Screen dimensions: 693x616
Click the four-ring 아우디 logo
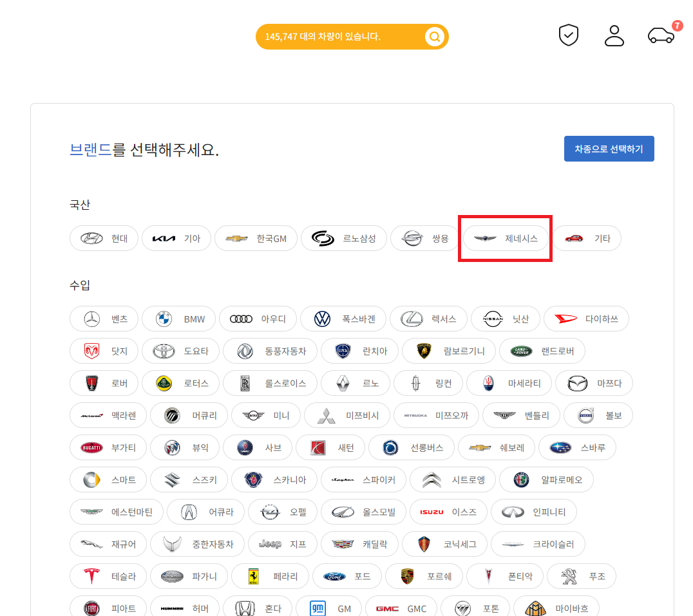[241, 319]
